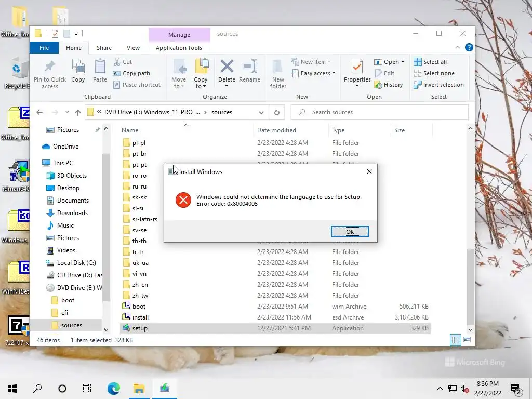Click Invert selection
Screen dimensions: 532x399
(x=438, y=85)
